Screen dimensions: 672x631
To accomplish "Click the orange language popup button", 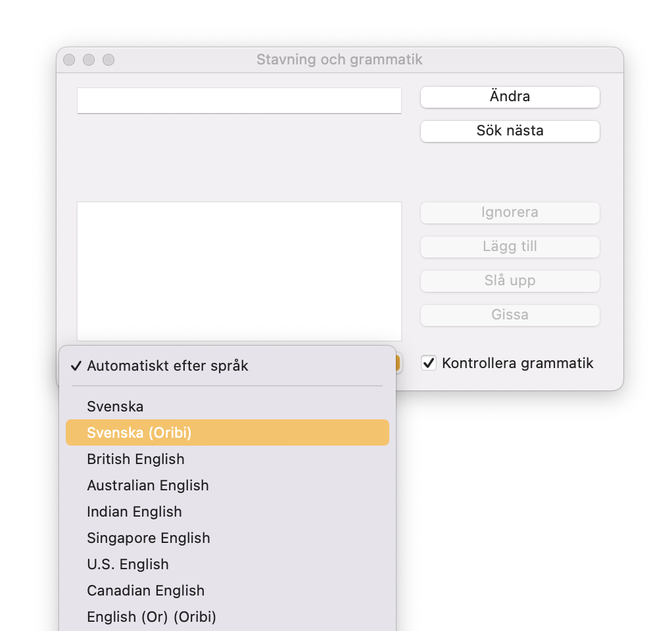I will point(398,363).
